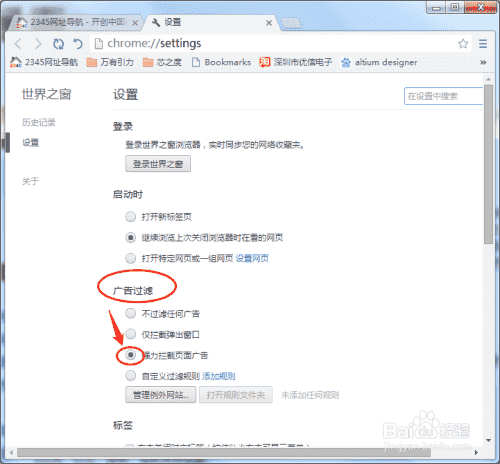Viewport: 500px width, 464px height.
Task: Click the 启动时 section heading
Action: click(128, 194)
